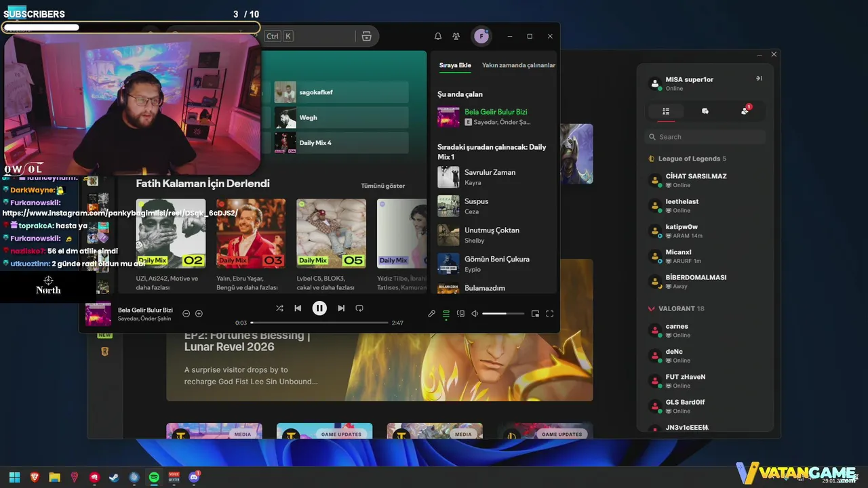Image resolution: width=868 pixels, height=488 pixels.
Task: Select friend CİHAT SARSILMAZ
Action: (705, 180)
